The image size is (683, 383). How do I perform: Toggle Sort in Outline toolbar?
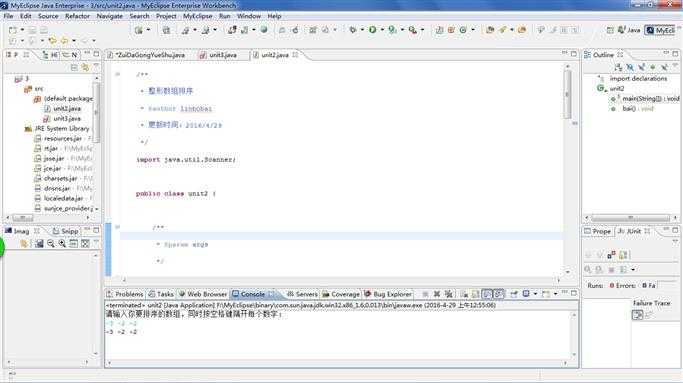point(618,67)
